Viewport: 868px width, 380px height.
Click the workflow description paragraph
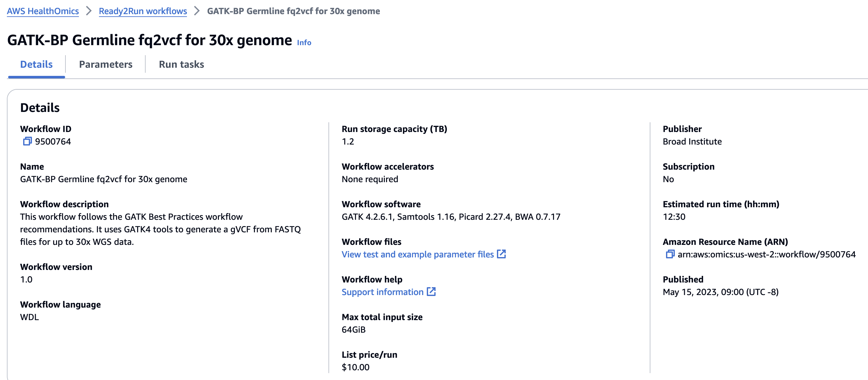[160, 229]
